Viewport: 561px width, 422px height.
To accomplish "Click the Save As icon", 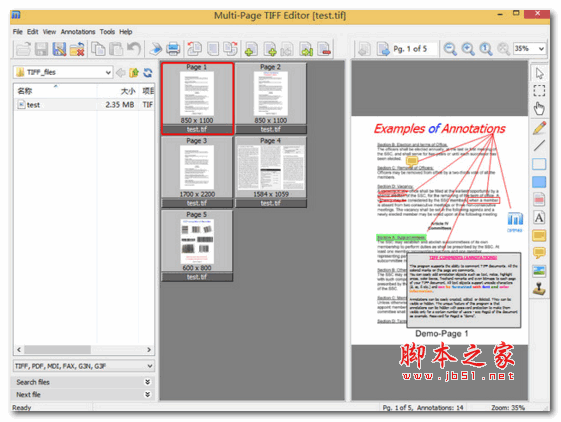I will [59, 49].
